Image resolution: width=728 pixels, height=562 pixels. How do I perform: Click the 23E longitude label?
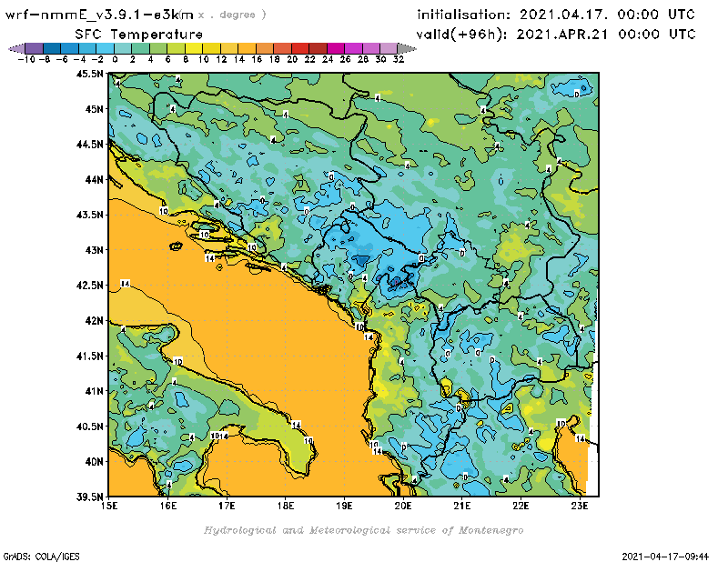580,506
